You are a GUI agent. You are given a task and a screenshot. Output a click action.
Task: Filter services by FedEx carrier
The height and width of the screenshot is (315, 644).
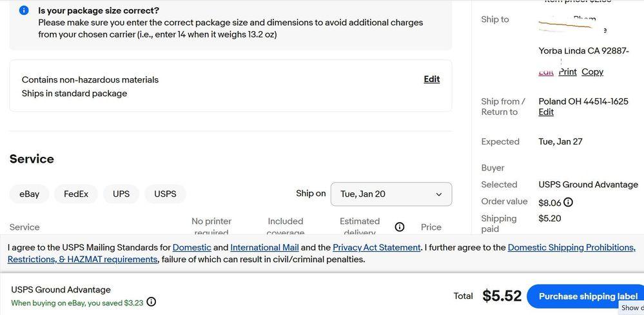point(76,194)
